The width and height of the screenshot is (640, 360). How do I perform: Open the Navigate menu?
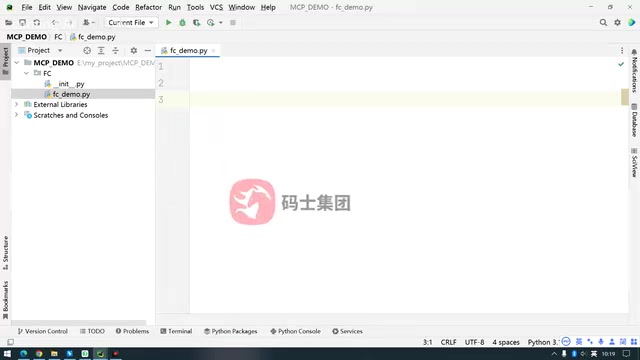click(x=92, y=7)
